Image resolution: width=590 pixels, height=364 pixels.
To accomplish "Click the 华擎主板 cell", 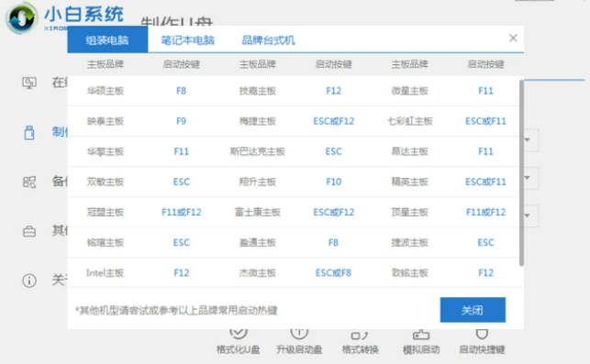I will 106,151.
